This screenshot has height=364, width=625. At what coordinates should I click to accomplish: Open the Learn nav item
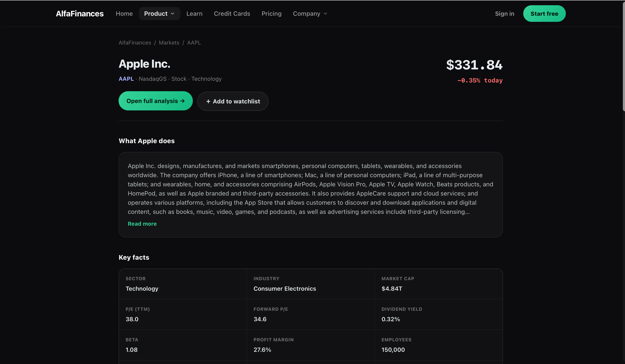(x=194, y=14)
